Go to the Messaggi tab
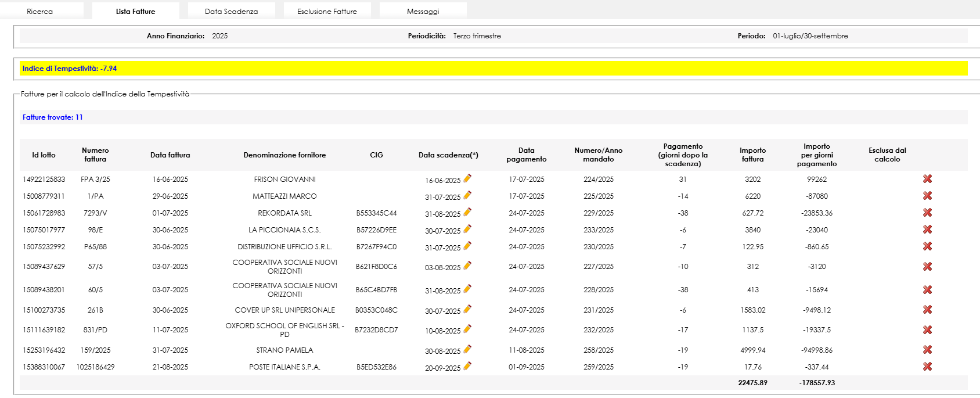 coord(423,11)
